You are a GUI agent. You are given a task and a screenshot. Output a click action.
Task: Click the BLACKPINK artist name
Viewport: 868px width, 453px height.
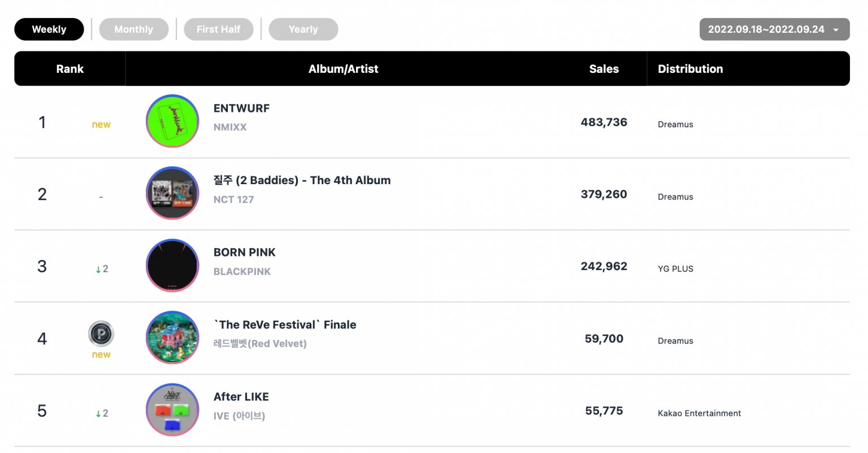pyautogui.click(x=242, y=272)
